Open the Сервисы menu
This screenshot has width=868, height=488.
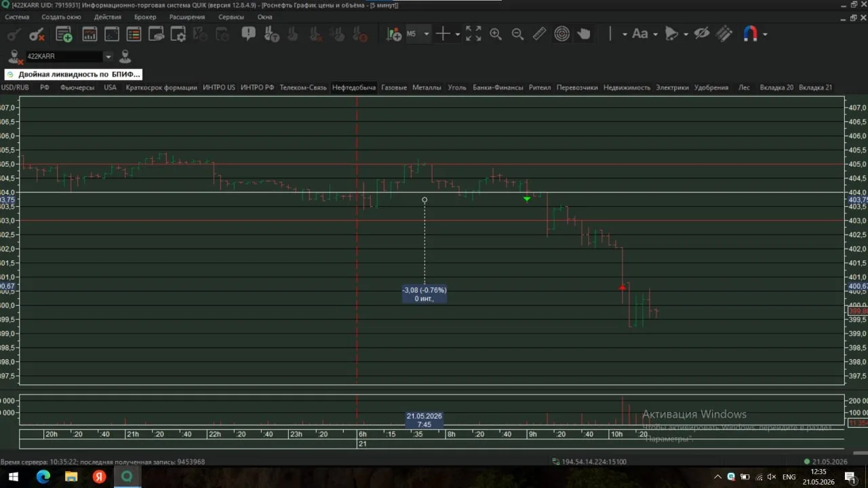click(x=231, y=17)
